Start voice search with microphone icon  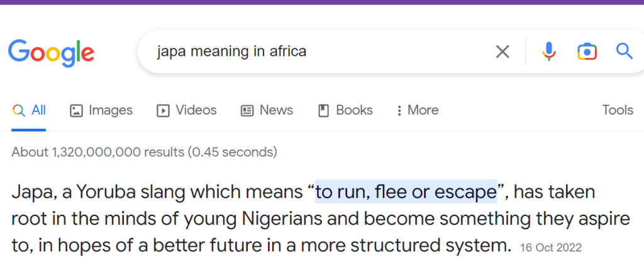point(548,51)
